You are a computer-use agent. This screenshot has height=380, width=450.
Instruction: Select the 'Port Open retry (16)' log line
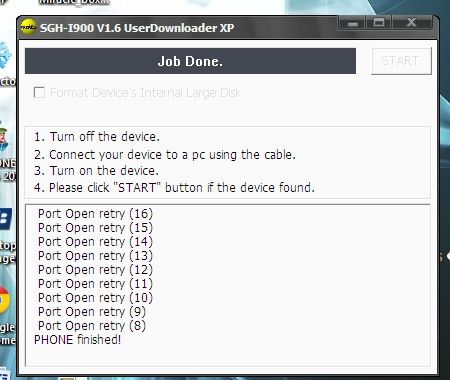pos(95,214)
